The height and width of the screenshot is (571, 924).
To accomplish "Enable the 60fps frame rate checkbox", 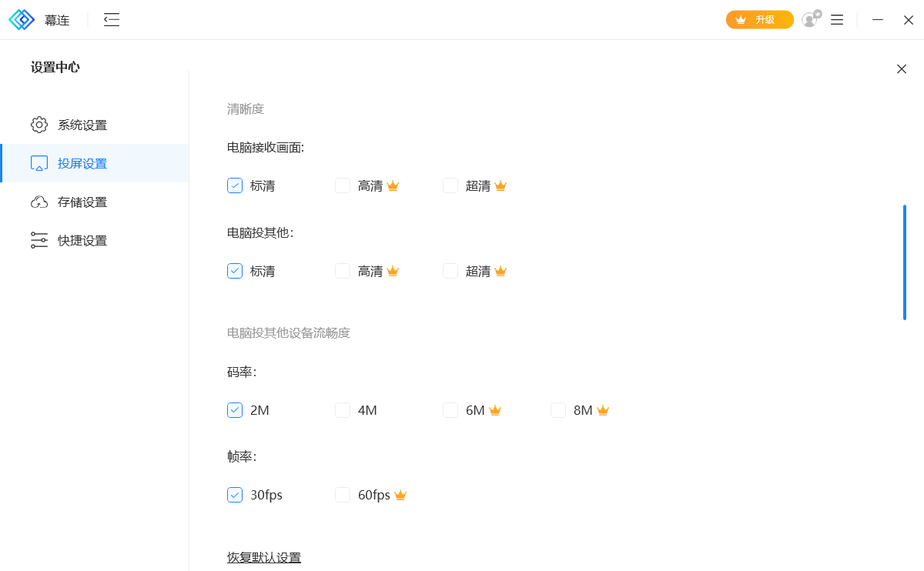I will [343, 495].
